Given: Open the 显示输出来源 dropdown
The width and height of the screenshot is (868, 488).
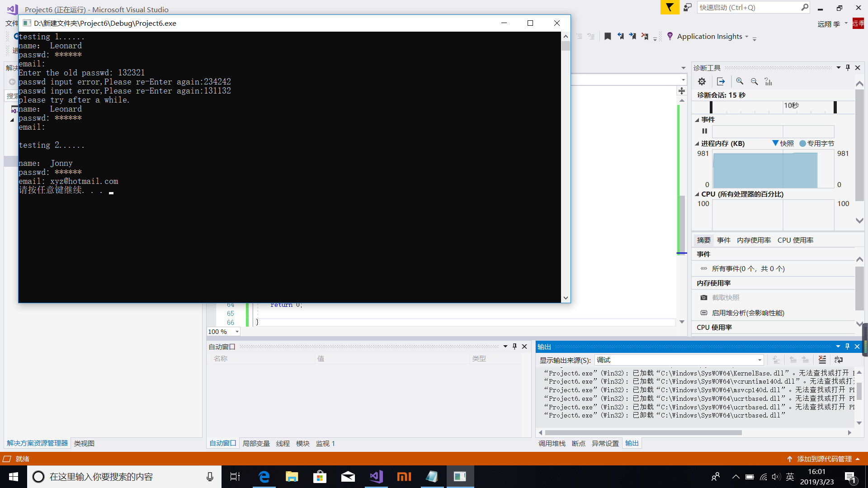Looking at the screenshot, I should pos(759,360).
